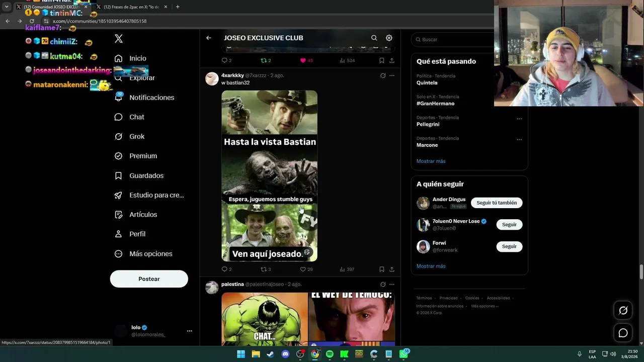Image resolution: width=644 pixels, height=362 pixels.
Task: Open Perfil in the sidebar
Action: pyautogui.click(x=130, y=234)
